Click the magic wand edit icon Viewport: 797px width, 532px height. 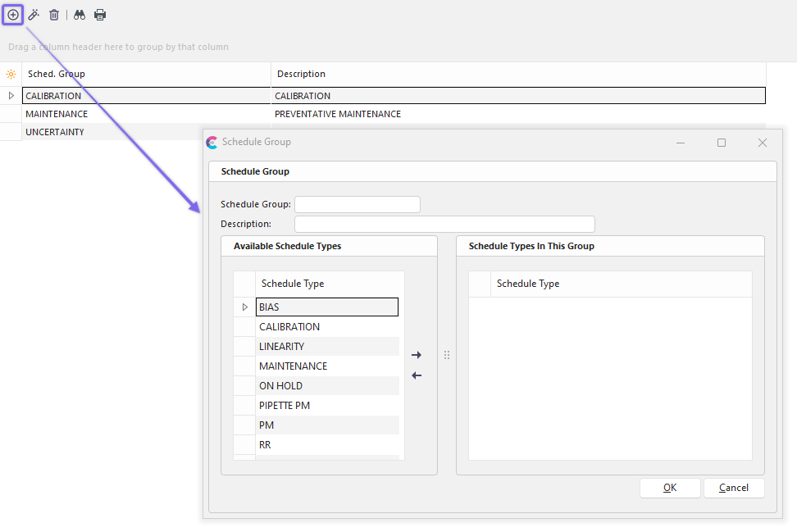tap(34, 15)
